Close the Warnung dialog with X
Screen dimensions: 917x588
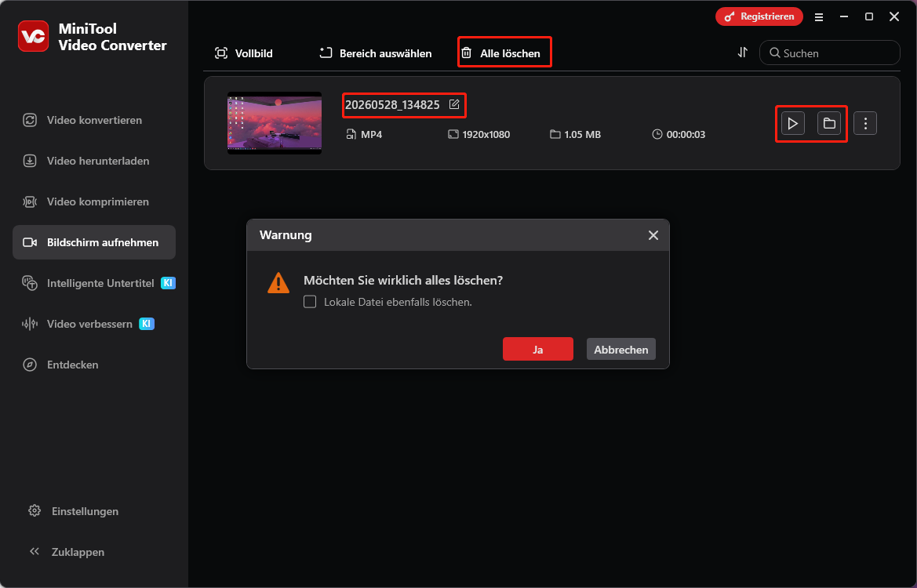point(653,235)
